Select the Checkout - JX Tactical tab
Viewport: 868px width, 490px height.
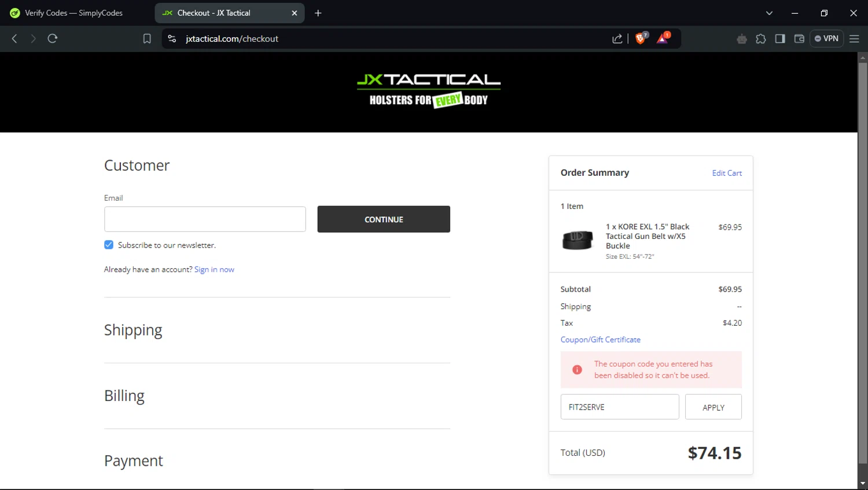(229, 13)
